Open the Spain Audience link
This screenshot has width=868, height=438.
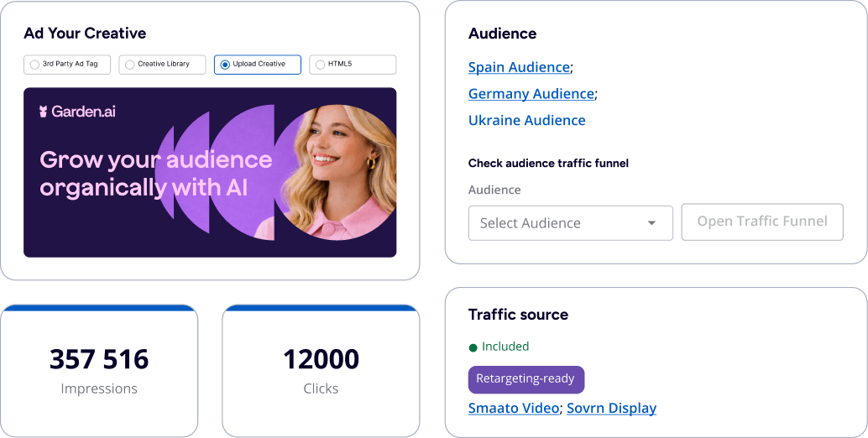[519, 67]
